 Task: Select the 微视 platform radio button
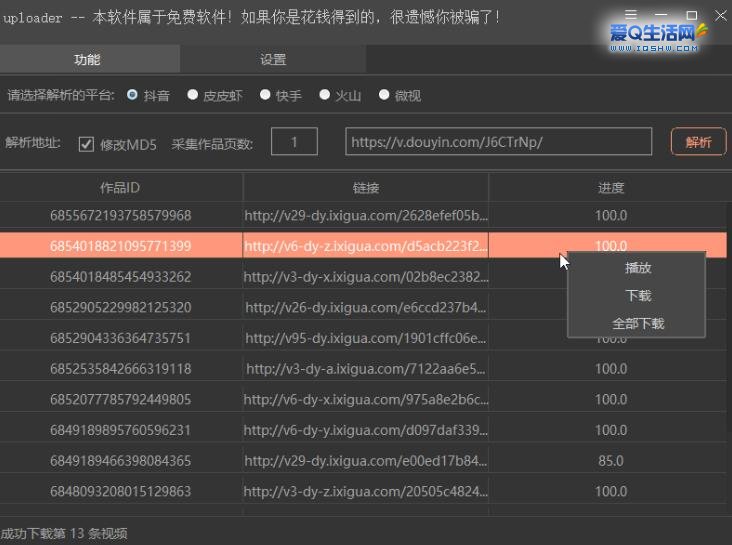tap(384, 95)
